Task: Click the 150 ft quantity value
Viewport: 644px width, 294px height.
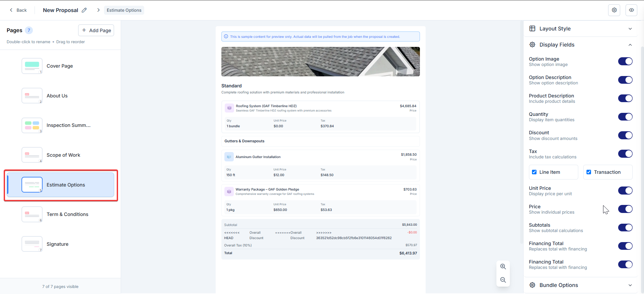Action: tap(231, 175)
